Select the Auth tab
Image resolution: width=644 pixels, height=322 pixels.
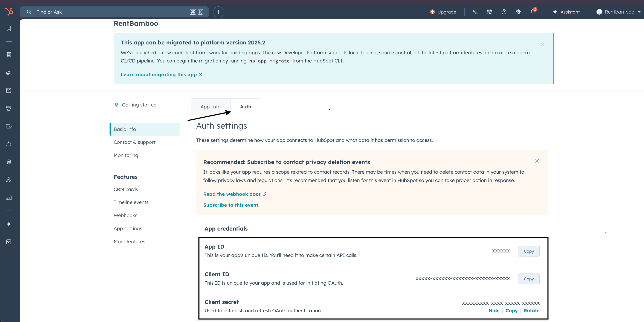click(x=246, y=107)
